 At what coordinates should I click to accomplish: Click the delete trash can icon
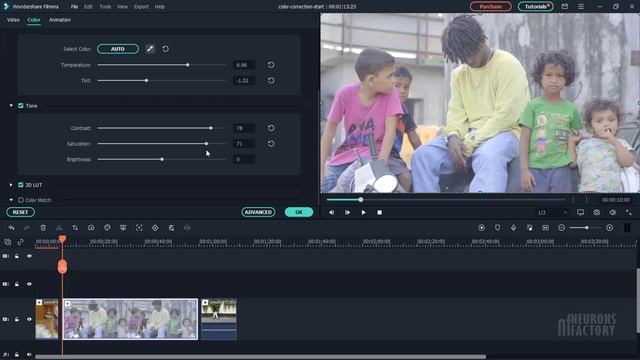[43, 228]
